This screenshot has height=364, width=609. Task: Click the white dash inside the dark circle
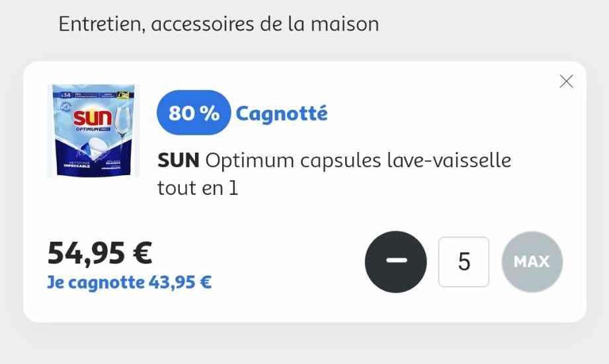(397, 260)
